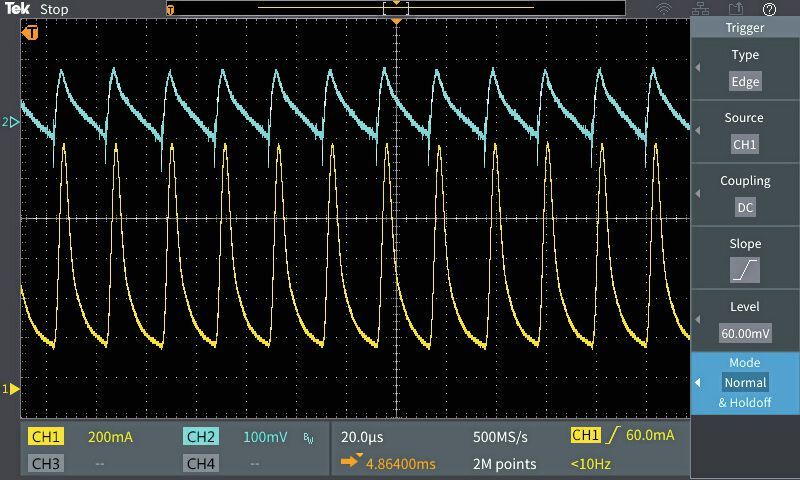Click the 500MS/s sample rate readout

(500, 437)
